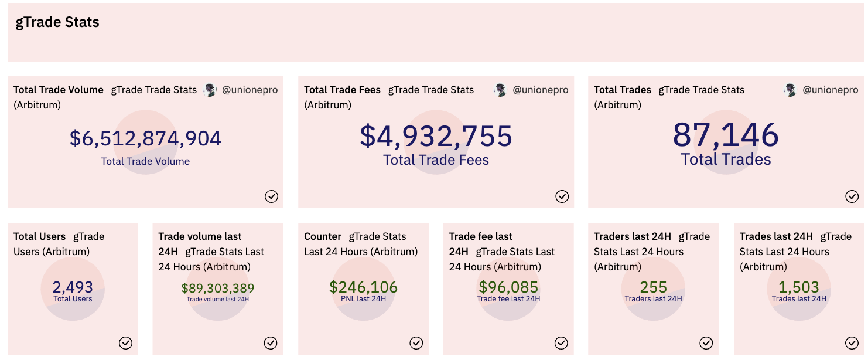Click avatar icon on Total Trade Fees card
Viewport: 868px width, 363px height.
(500, 90)
